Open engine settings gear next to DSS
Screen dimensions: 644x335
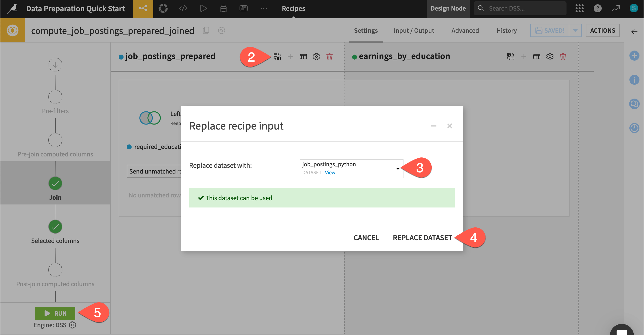[x=72, y=325]
